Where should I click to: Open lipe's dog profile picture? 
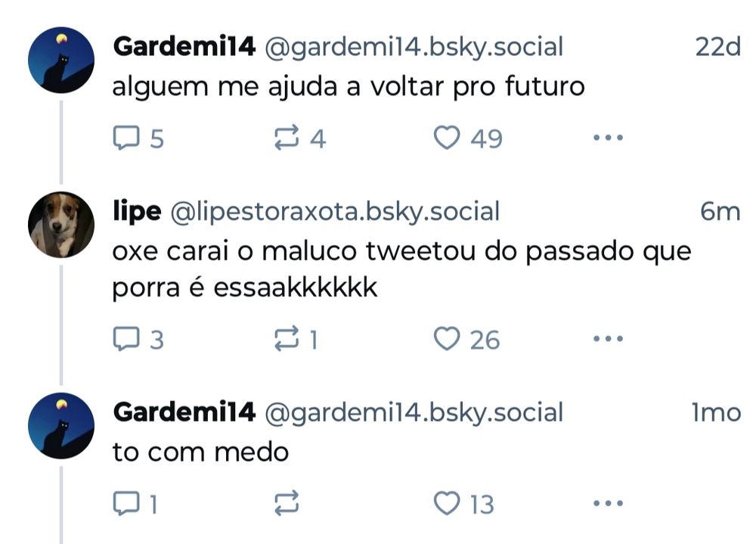(61, 225)
